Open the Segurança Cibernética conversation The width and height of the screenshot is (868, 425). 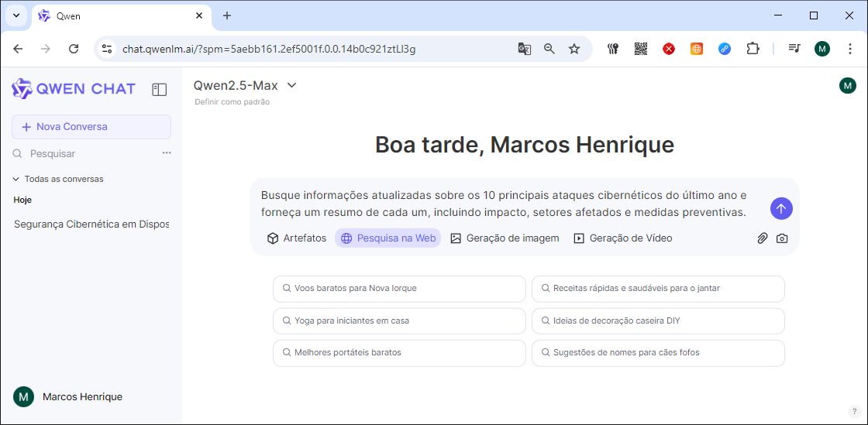click(x=91, y=224)
